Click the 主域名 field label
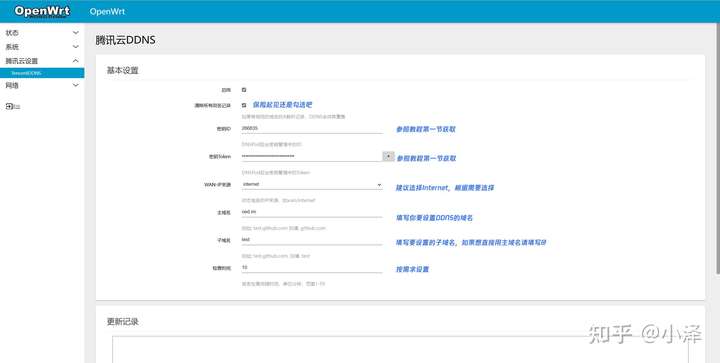The image size is (720, 363). pos(224,213)
